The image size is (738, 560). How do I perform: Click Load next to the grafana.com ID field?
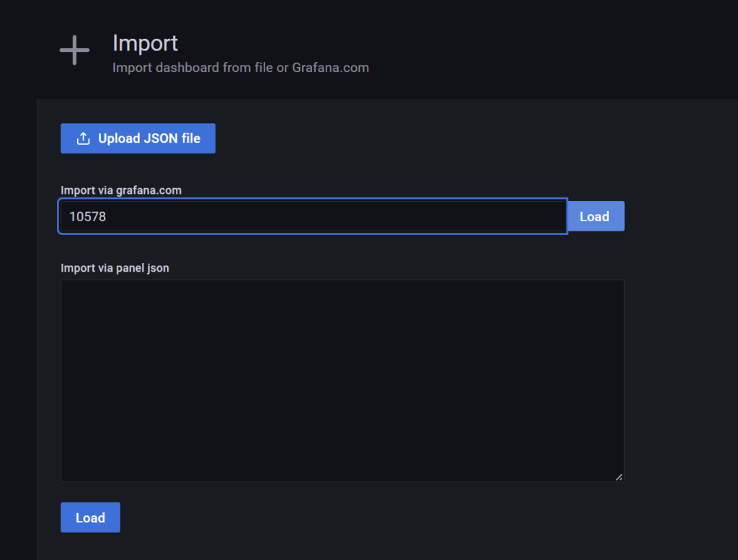[x=595, y=216]
